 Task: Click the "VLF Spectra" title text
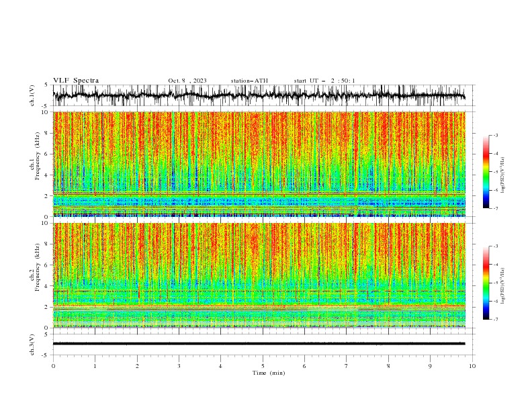(76, 81)
